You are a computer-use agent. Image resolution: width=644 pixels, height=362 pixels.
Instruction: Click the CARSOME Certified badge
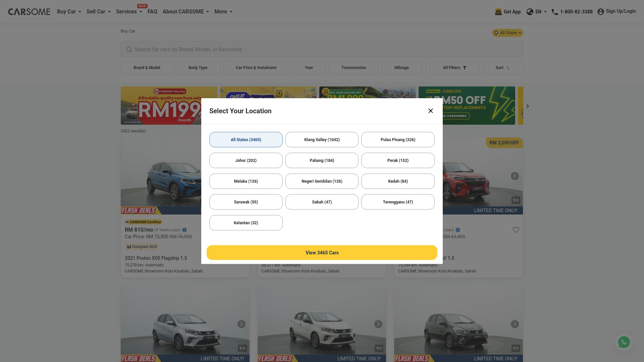pyautogui.click(x=144, y=222)
